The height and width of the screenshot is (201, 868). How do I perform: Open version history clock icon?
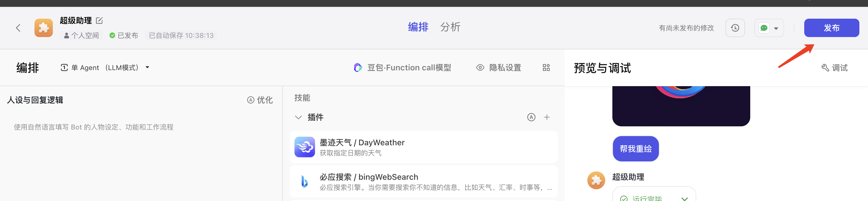click(735, 28)
